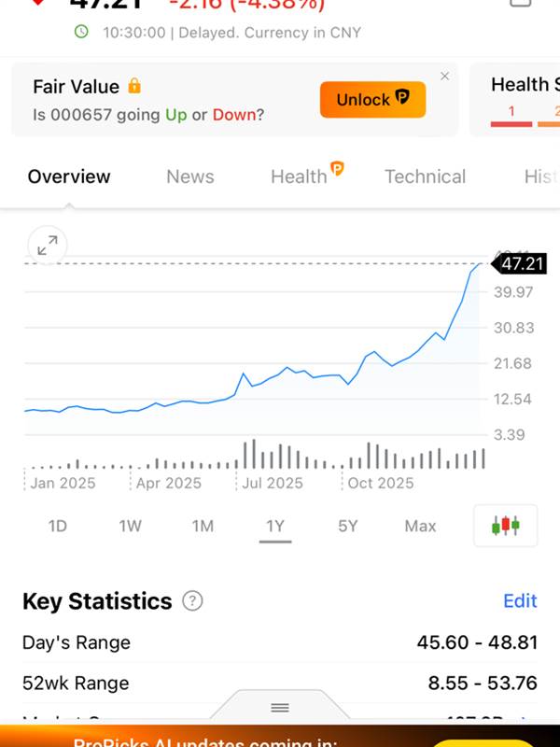The image size is (560, 747).
Task: Switch to the Technical tab
Action: tap(425, 176)
